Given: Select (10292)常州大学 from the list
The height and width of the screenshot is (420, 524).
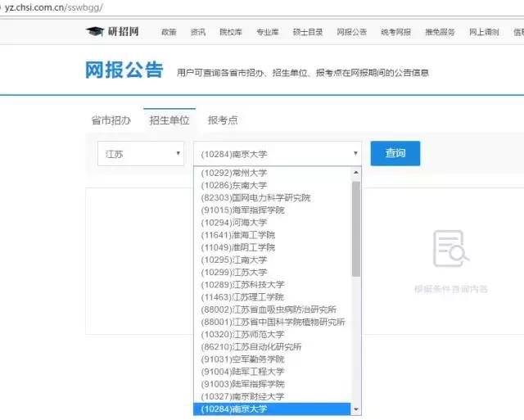Looking at the screenshot, I should pos(273,173).
